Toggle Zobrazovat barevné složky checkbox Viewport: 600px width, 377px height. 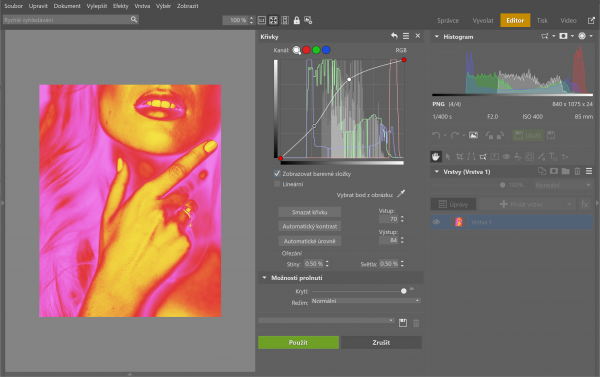277,173
